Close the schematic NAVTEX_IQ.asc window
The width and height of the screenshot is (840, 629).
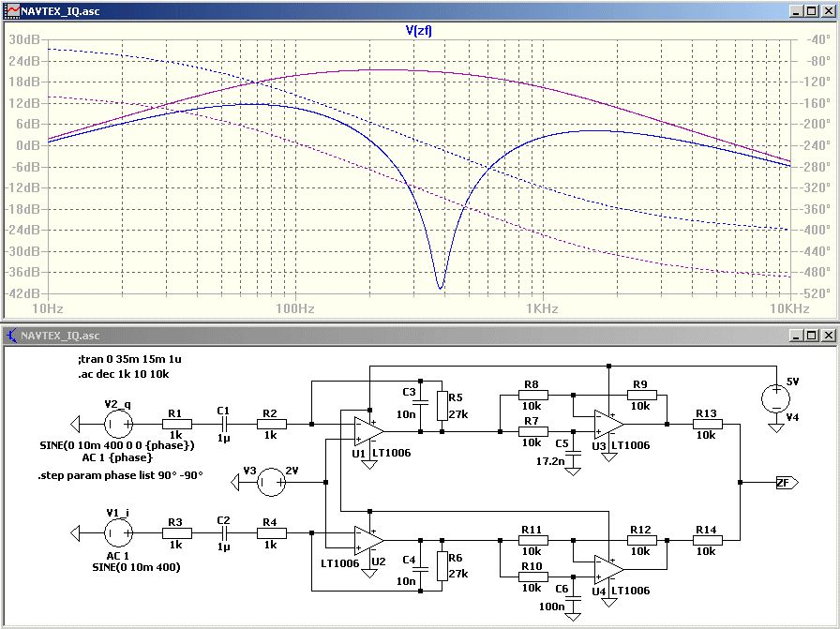826,335
